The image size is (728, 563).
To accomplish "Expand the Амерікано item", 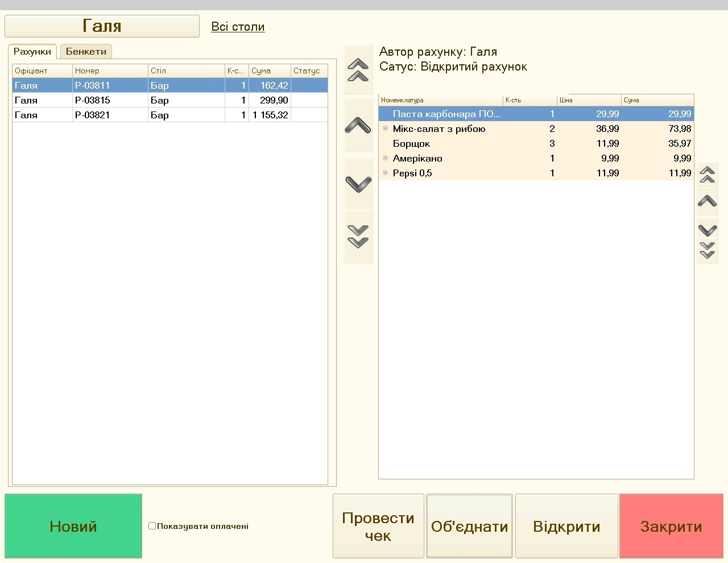I will (x=385, y=158).
